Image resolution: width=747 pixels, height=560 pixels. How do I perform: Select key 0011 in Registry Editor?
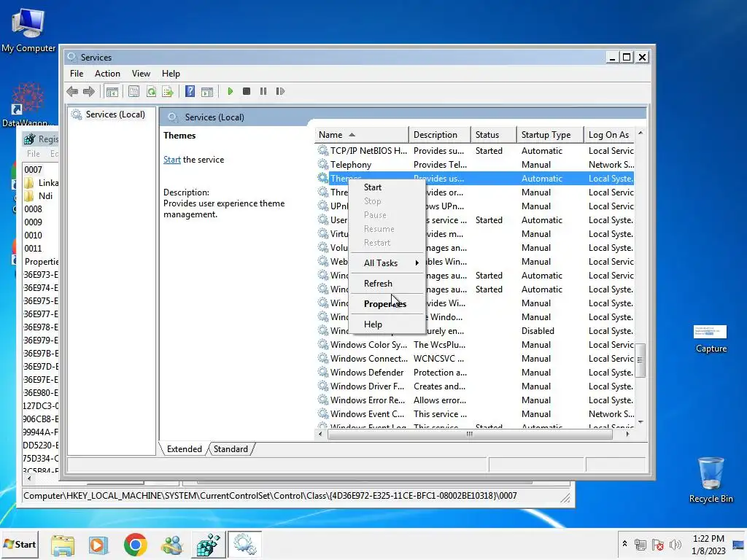click(34, 248)
